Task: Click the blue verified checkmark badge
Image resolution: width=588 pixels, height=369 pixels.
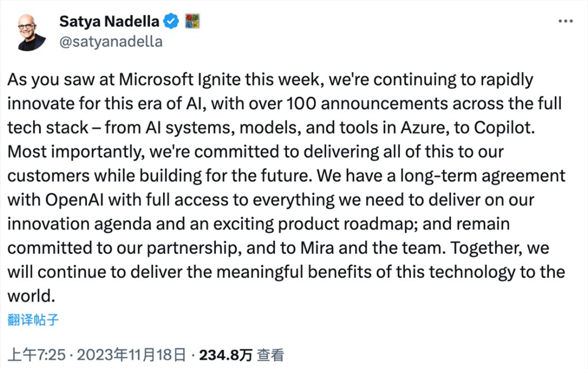Action: click(171, 21)
